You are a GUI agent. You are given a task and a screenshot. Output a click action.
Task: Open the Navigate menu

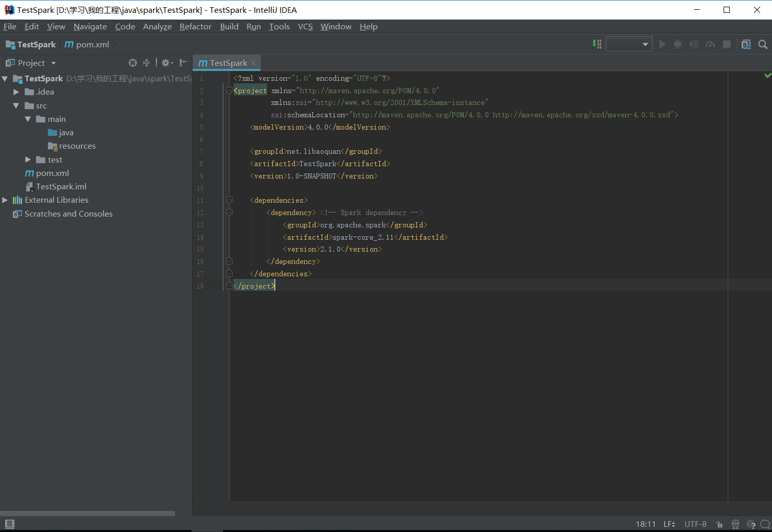coord(90,27)
